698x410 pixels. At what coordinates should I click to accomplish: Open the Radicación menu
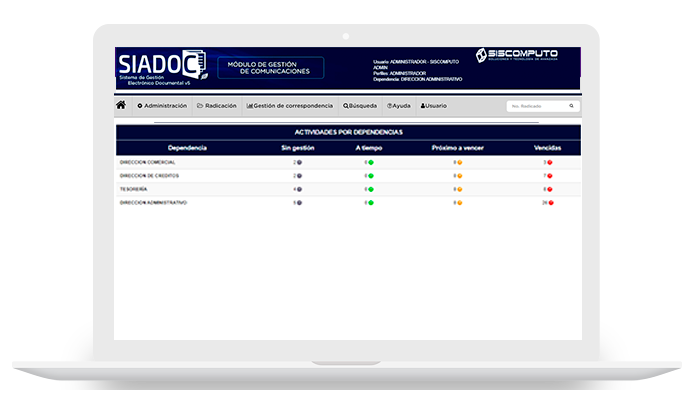pyautogui.click(x=217, y=105)
